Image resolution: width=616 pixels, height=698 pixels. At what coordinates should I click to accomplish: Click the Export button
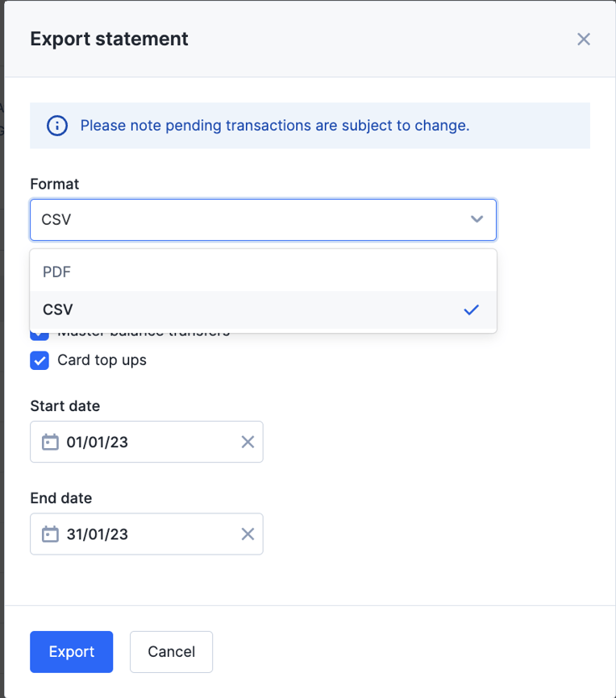tap(71, 651)
